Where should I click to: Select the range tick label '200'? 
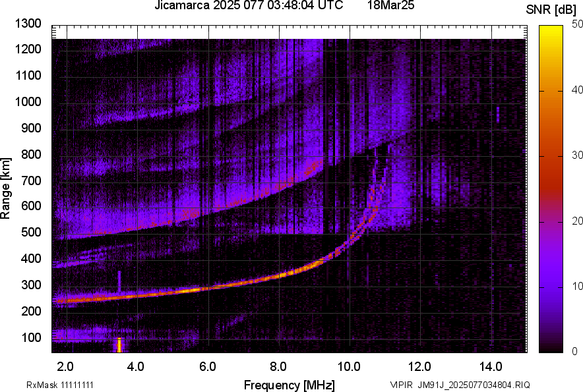[31, 310]
